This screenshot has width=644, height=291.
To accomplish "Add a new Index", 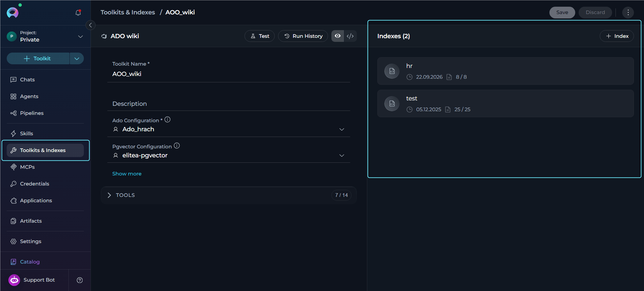I will (x=616, y=36).
